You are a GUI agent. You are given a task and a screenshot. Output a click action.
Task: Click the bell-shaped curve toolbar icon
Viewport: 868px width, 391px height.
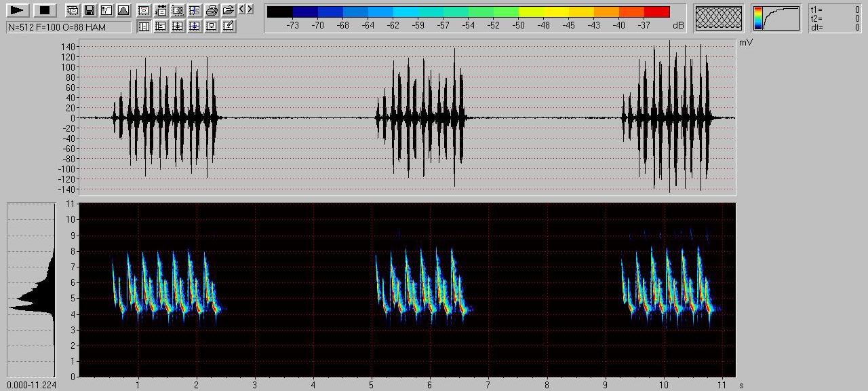pos(123,10)
